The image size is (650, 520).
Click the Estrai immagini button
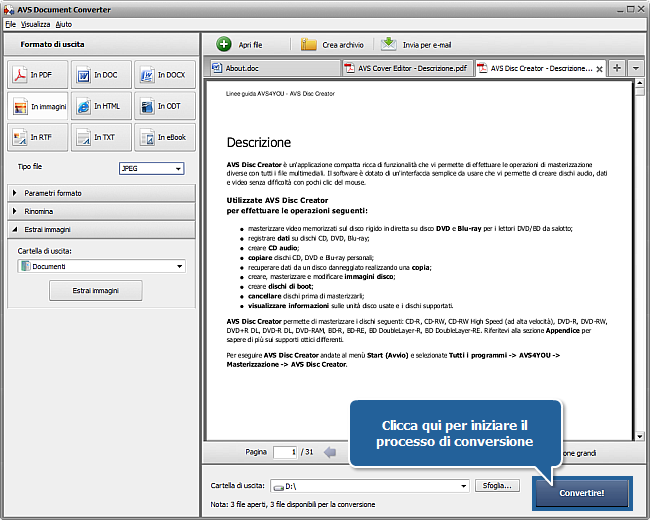(x=96, y=291)
